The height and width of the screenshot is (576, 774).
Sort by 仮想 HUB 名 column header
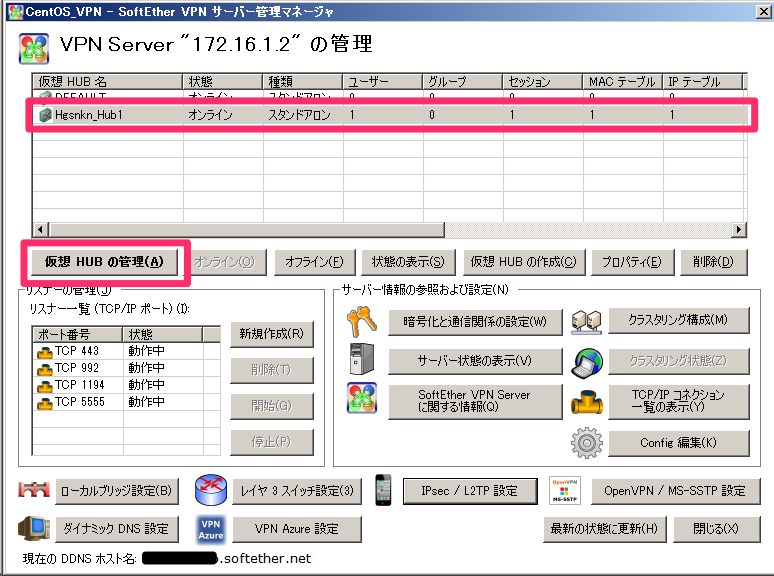click(x=108, y=81)
